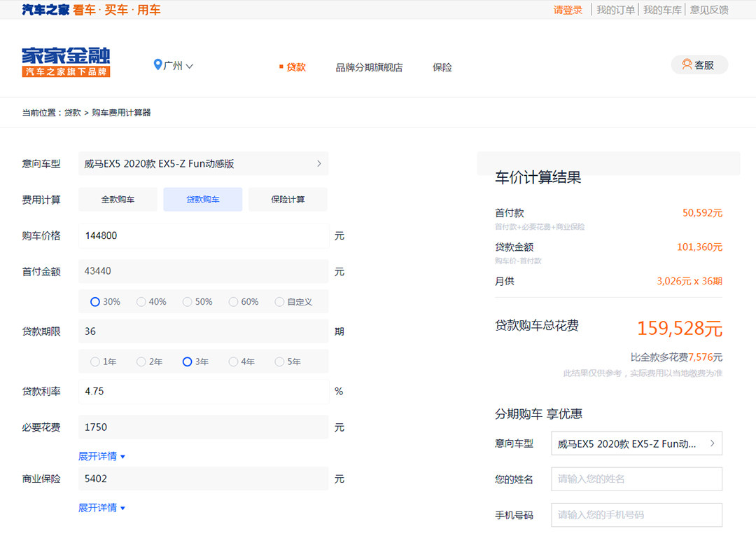Expand 展开详情 under 必要花费
This screenshot has height=536, width=756.
tap(101, 456)
